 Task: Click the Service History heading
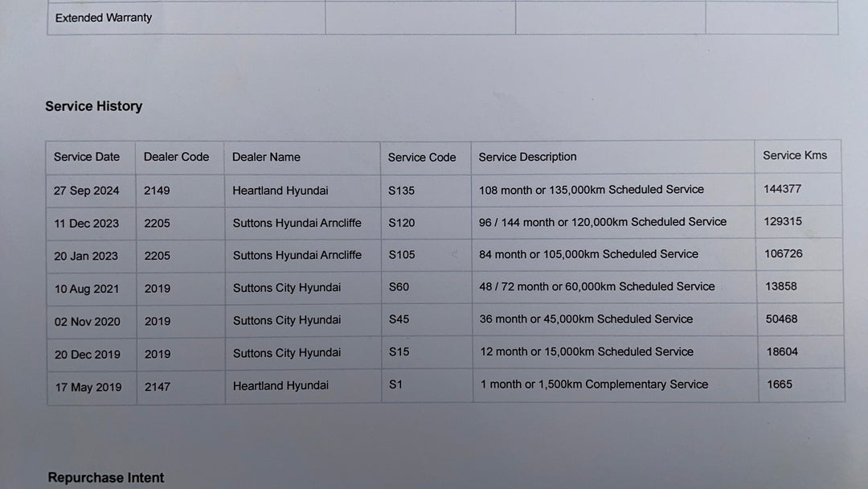click(94, 105)
